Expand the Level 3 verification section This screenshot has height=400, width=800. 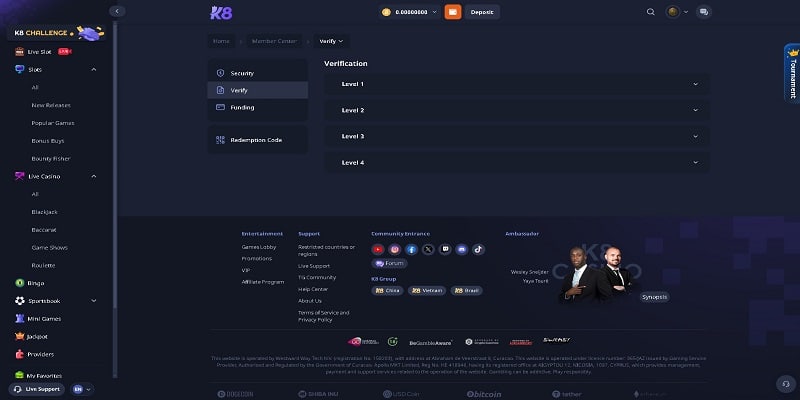[516, 137]
